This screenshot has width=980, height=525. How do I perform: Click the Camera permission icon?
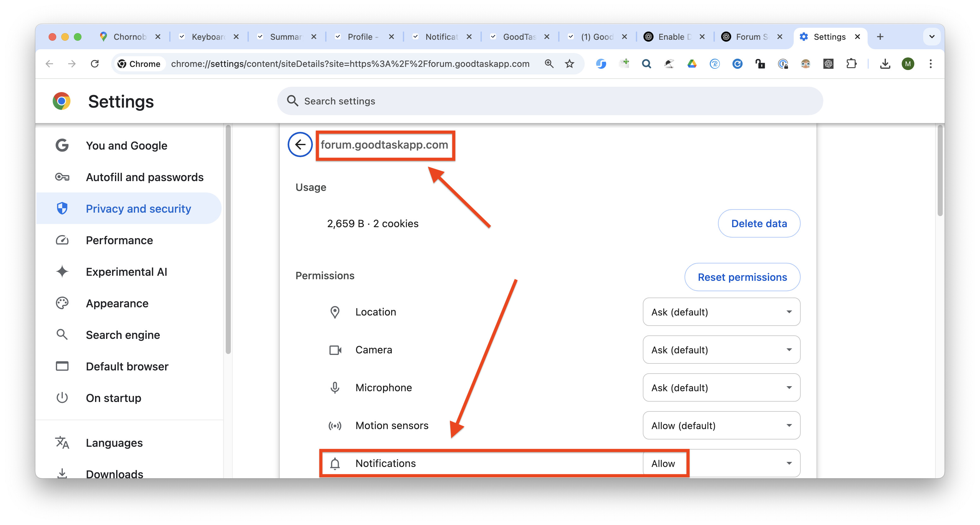pos(335,350)
